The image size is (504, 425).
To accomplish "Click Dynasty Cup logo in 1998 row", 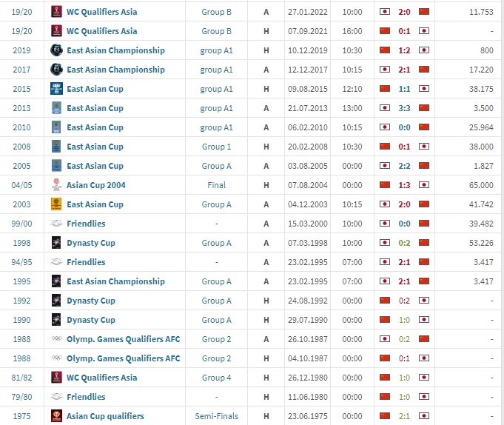I will tap(56, 243).
